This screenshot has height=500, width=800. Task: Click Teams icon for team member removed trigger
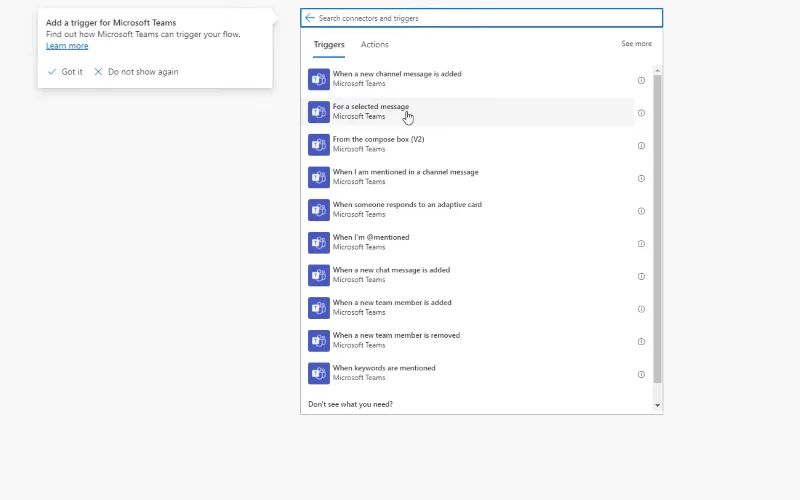pyautogui.click(x=319, y=340)
